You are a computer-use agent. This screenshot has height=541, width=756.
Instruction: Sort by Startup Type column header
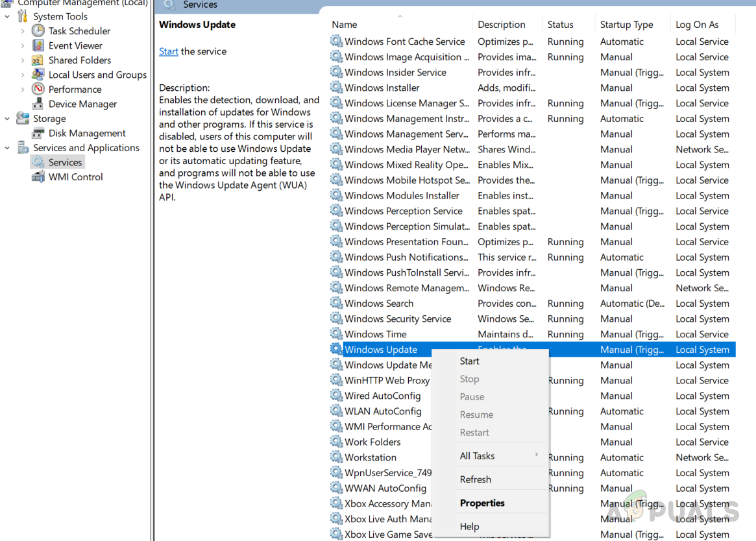coord(626,25)
